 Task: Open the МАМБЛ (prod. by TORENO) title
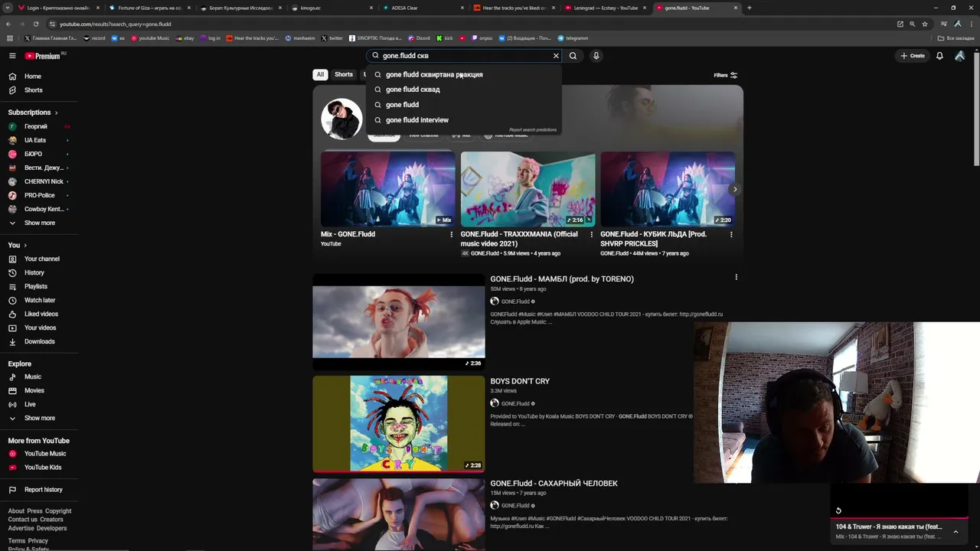coord(562,279)
